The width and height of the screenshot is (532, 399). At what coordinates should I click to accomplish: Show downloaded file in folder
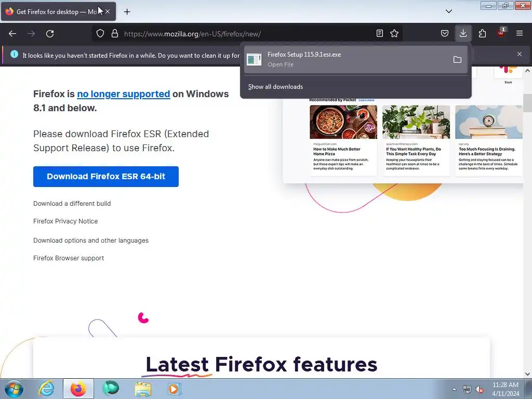pyautogui.click(x=457, y=59)
